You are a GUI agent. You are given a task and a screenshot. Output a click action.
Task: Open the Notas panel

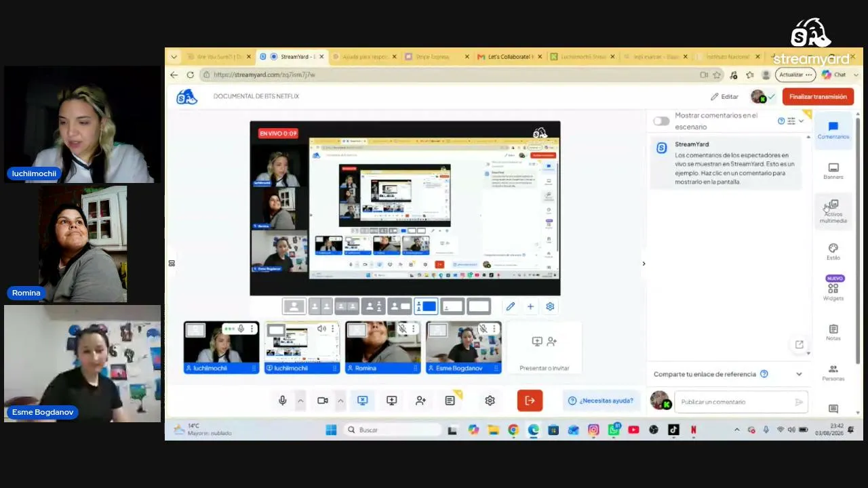[x=833, y=332]
